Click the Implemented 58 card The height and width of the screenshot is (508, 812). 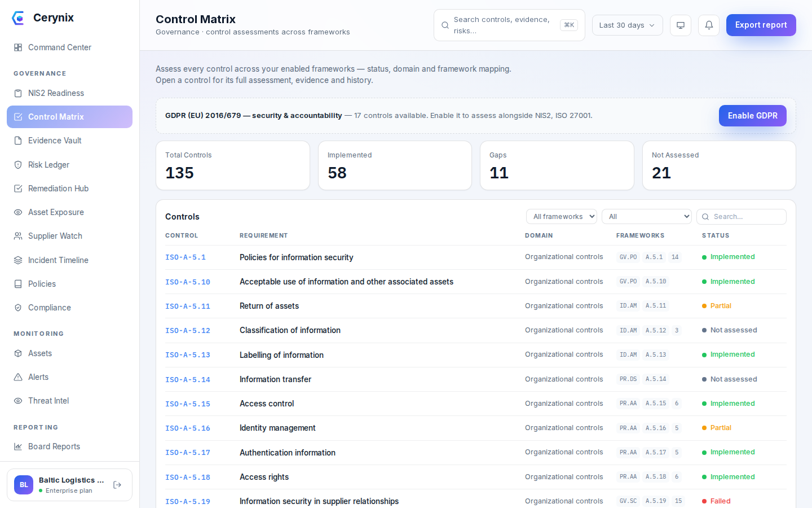pyautogui.click(x=395, y=165)
